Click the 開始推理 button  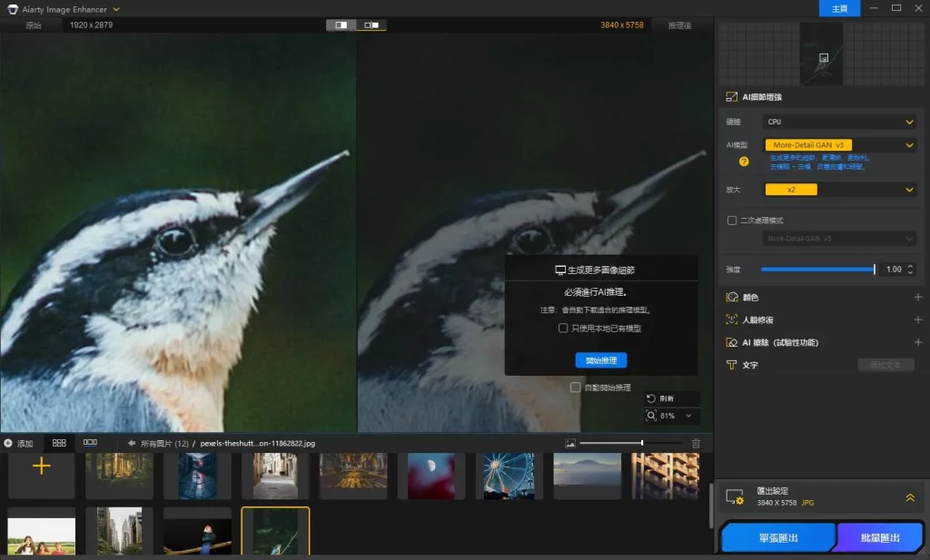click(x=600, y=360)
